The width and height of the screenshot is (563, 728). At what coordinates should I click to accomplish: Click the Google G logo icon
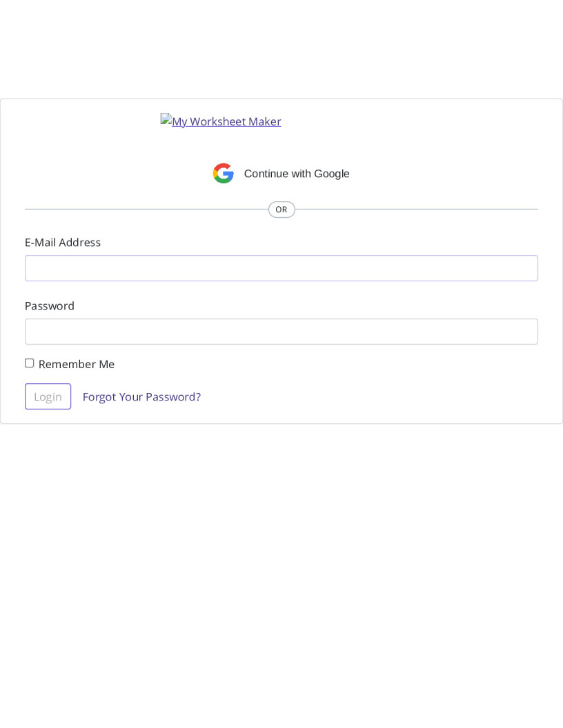224,173
